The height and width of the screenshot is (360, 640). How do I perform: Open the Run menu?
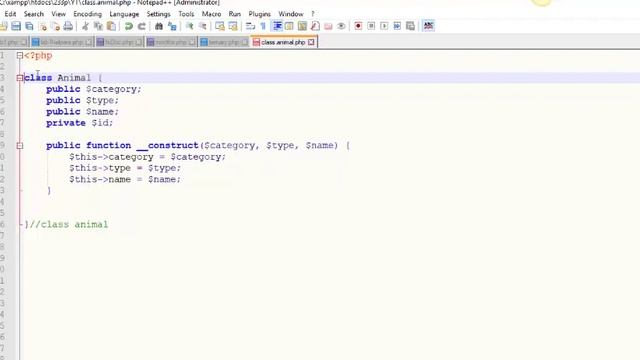(235, 14)
